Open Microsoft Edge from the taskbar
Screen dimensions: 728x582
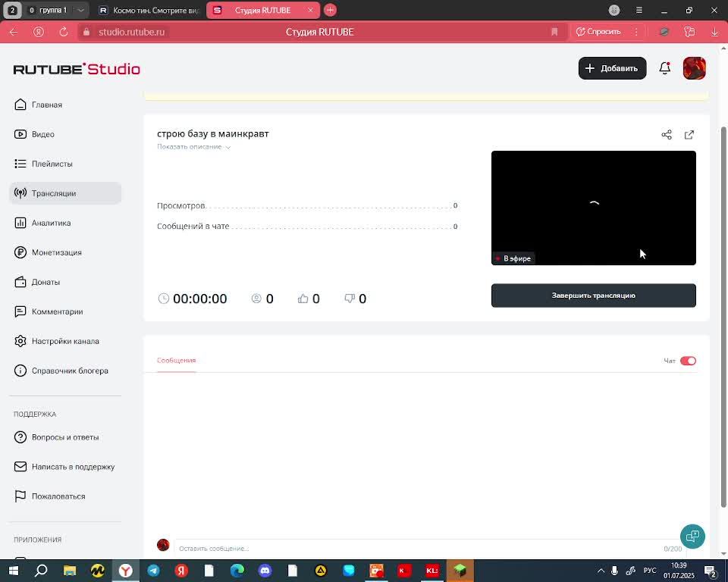[x=237, y=571]
